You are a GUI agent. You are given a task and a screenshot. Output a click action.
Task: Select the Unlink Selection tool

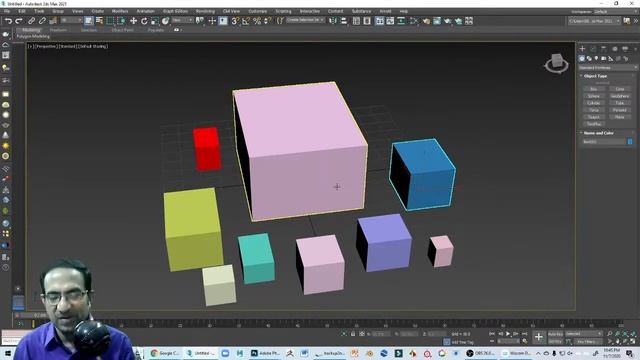coord(42,21)
